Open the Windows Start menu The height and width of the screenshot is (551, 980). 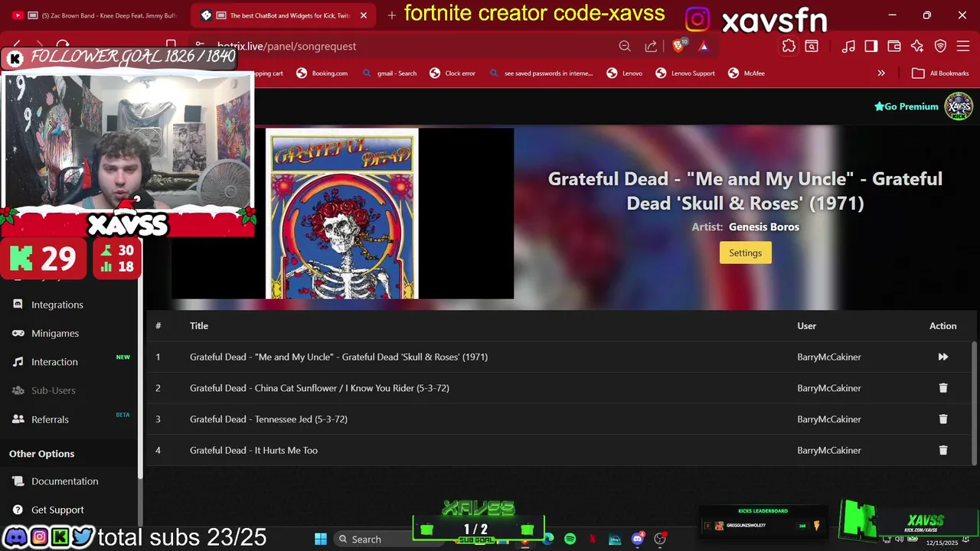[x=321, y=540]
